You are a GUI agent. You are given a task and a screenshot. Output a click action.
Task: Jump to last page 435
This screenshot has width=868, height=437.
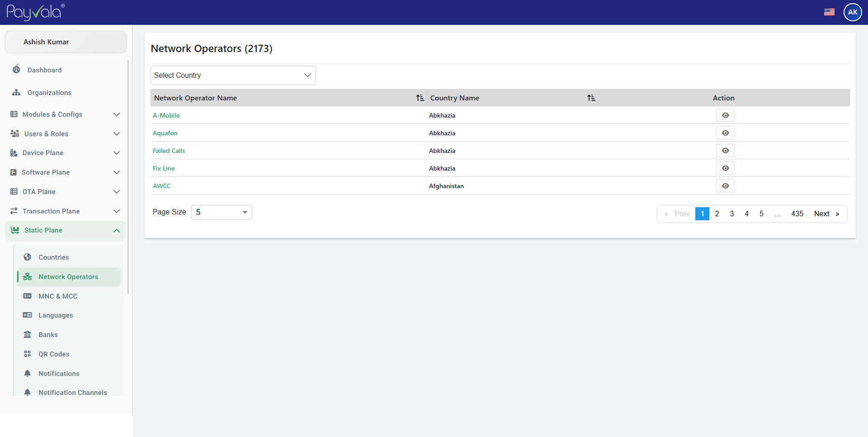(797, 214)
